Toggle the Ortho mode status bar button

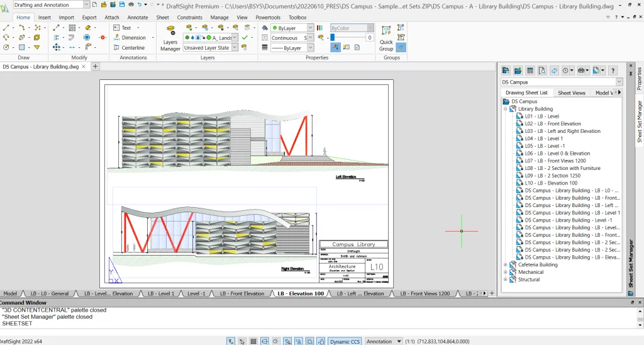pos(264,341)
